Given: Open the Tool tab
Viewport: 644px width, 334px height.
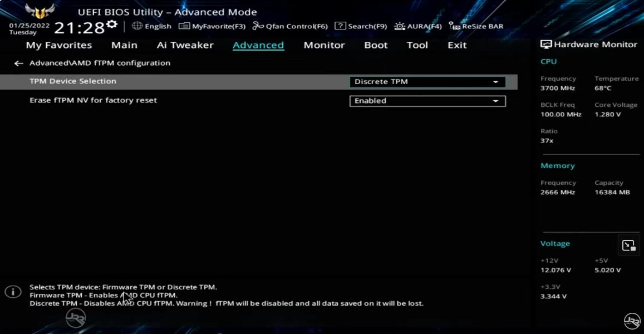Looking at the screenshot, I should click(x=417, y=45).
